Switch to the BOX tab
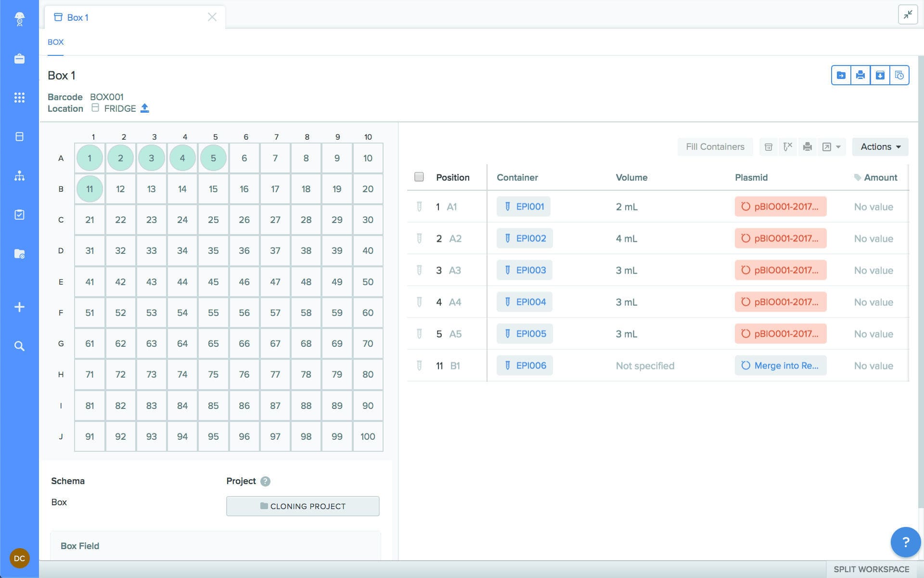The width and height of the screenshot is (924, 578). (x=55, y=42)
